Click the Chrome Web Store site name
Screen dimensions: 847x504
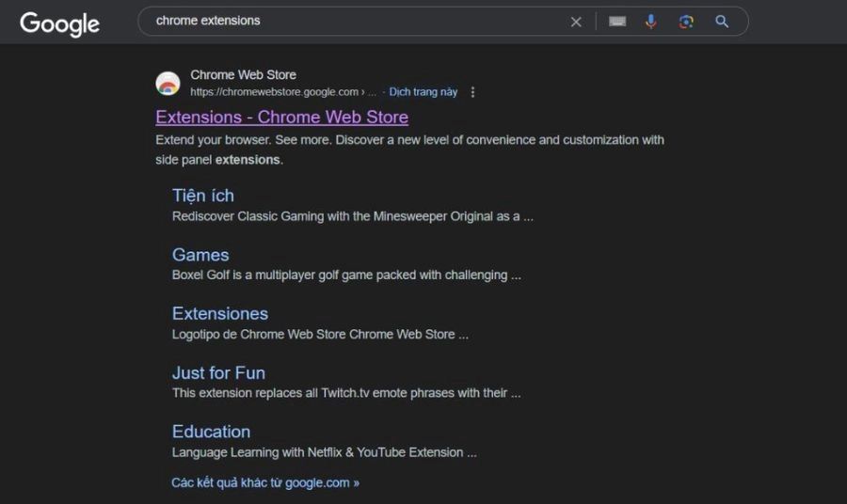pos(243,75)
